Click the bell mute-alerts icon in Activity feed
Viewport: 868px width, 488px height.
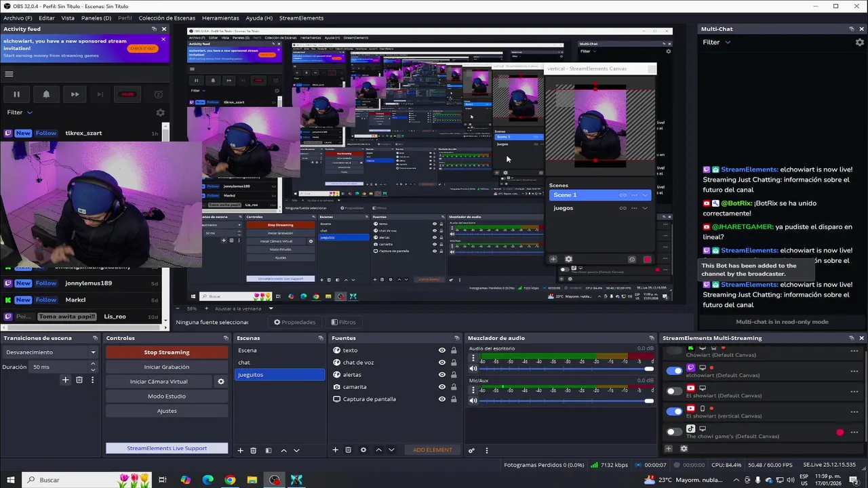[46, 95]
